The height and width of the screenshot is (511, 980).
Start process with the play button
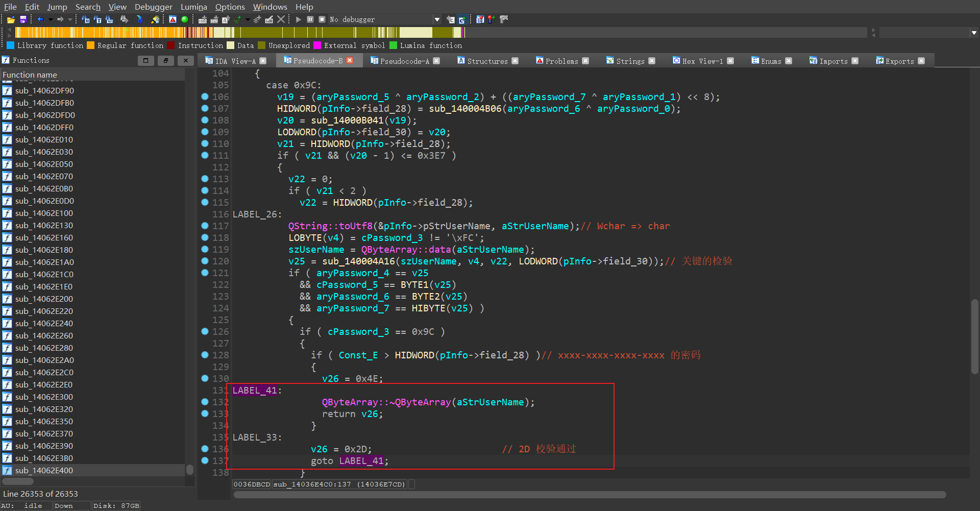[299, 19]
